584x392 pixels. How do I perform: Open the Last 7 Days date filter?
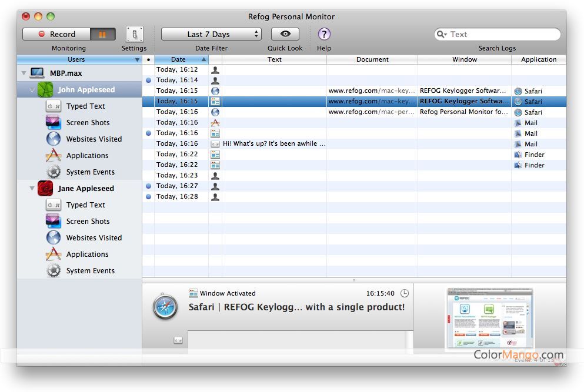point(211,34)
